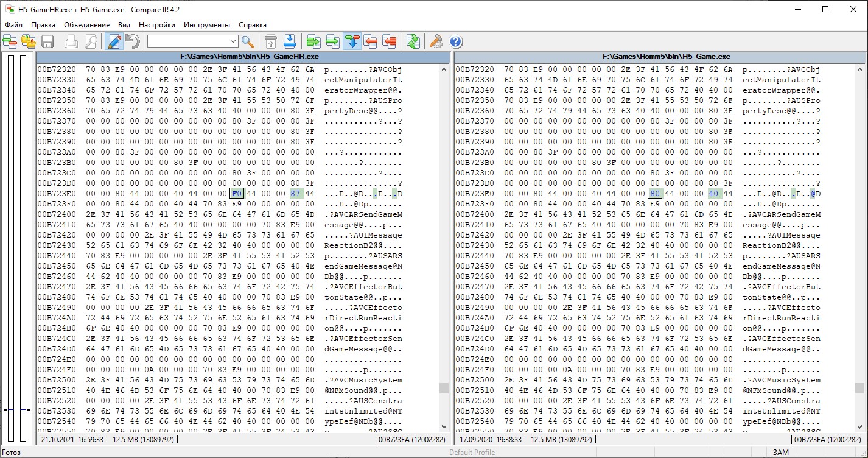Screen dimensions: 868x458
Task: Open the Справка menu
Action: pos(253,25)
